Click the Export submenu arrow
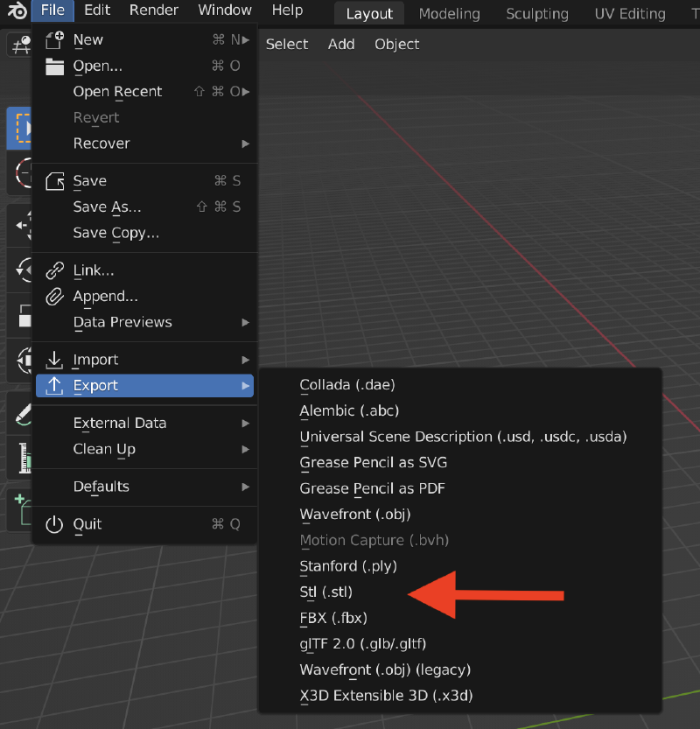 pos(246,386)
